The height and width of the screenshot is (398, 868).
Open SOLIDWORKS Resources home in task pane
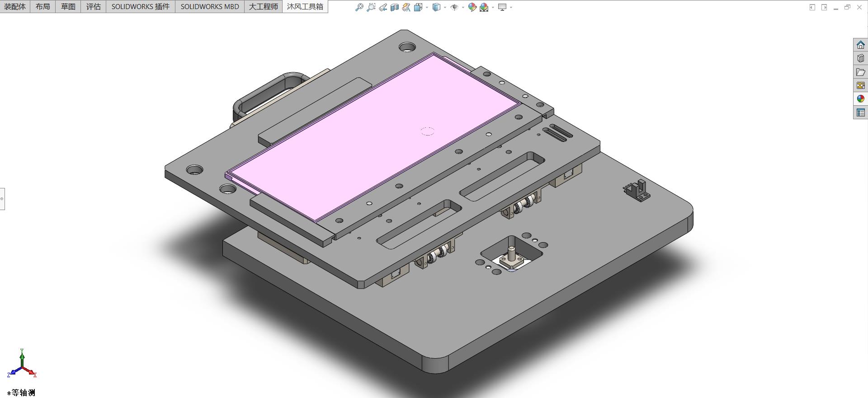(861, 45)
